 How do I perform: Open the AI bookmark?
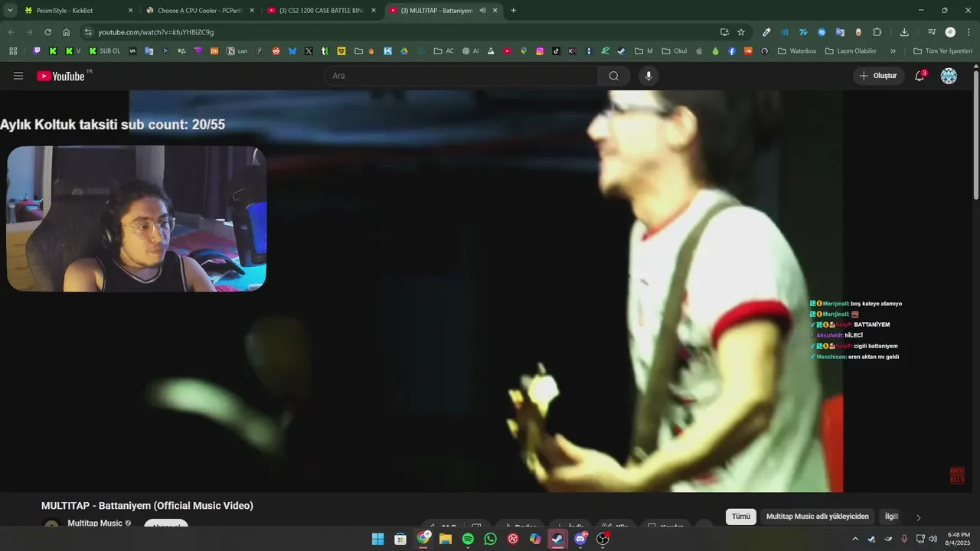pos(470,51)
